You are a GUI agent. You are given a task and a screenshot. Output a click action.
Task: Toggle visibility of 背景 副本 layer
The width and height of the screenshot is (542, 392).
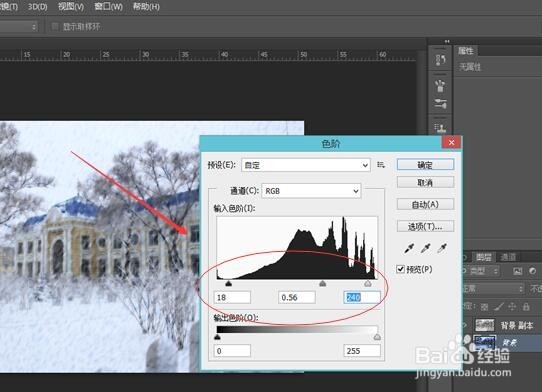click(x=465, y=325)
